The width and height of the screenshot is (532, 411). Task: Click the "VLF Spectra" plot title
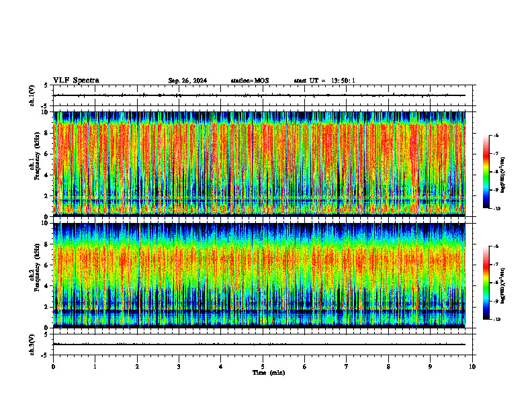point(76,81)
